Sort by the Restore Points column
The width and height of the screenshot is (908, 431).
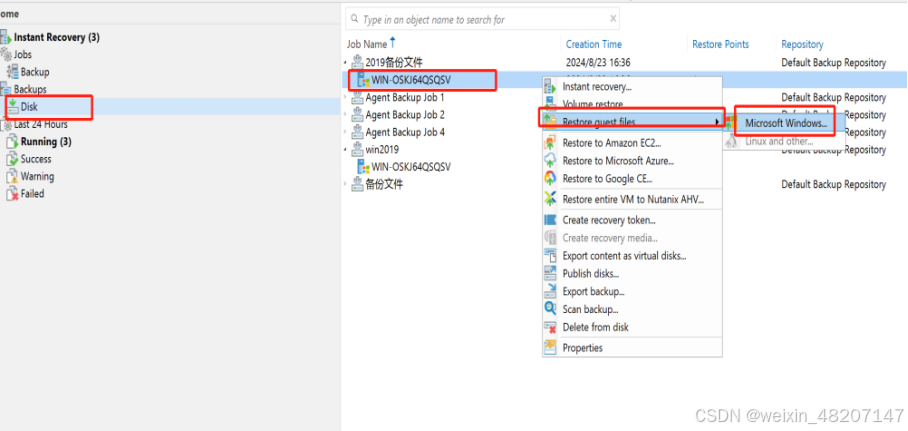pos(720,44)
